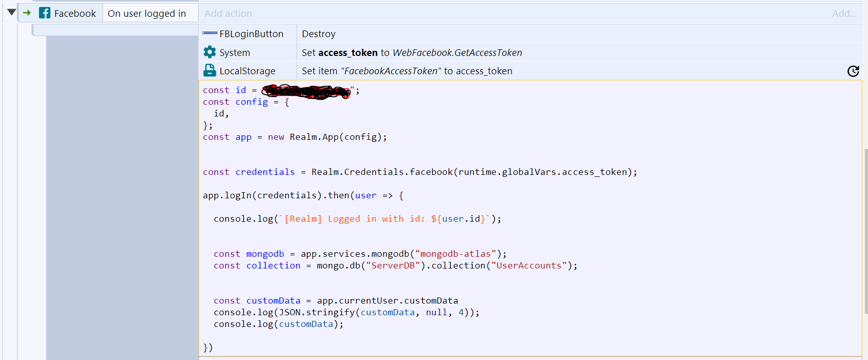Image resolution: width=868 pixels, height=360 pixels.
Task: Select the Facebook condition object name
Action: click(x=75, y=14)
